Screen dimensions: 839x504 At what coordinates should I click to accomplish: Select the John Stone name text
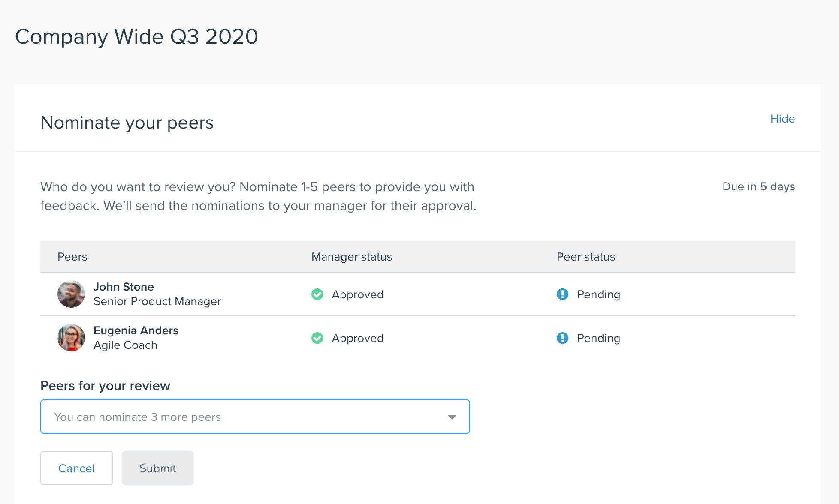pos(124,287)
